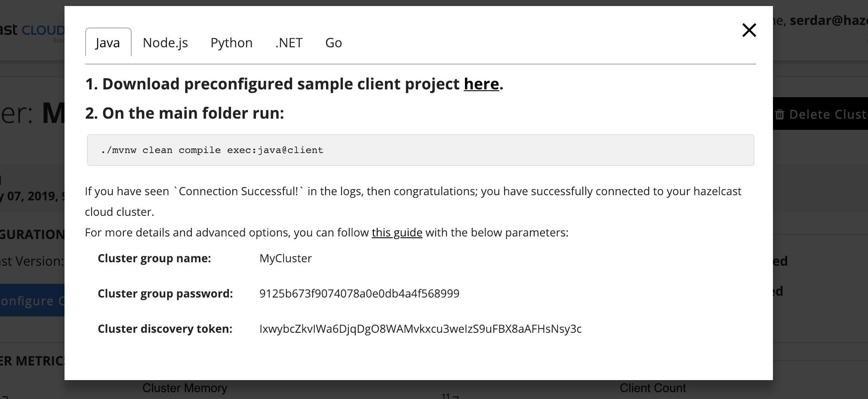Click the cluster discovery token value
Viewport: 868px width, 399px height.
(x=420, y=329)
